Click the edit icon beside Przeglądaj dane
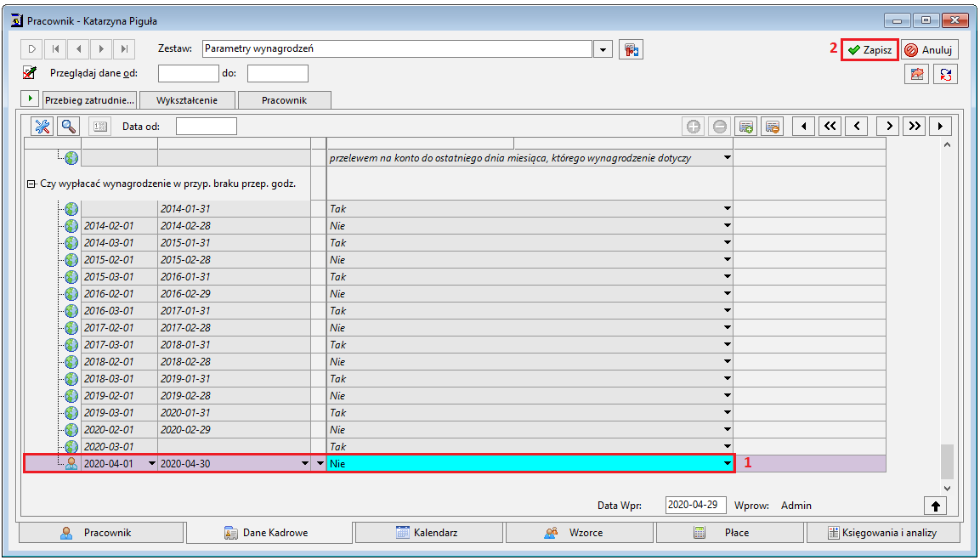The height and width of the screenshot is (560, 980). click(x=30, y=73)
